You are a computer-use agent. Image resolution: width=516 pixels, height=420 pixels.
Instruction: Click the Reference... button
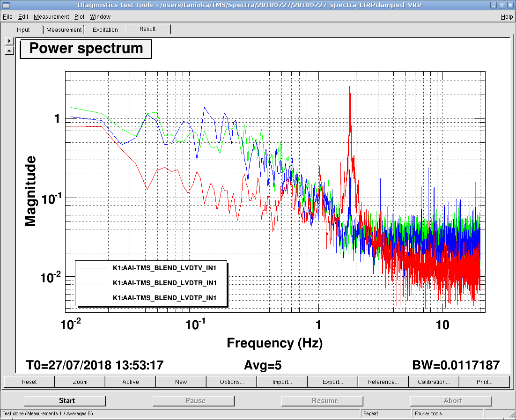[383, 382]
